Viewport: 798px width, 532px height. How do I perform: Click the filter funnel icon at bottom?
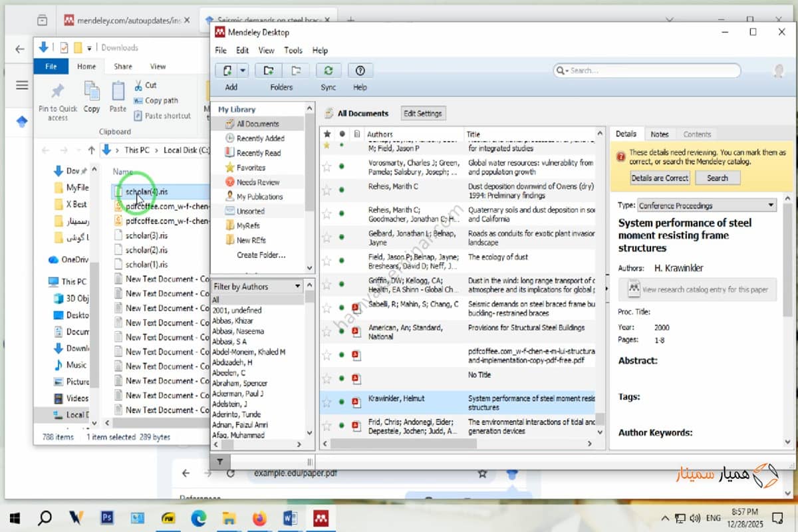click(220, 461)
